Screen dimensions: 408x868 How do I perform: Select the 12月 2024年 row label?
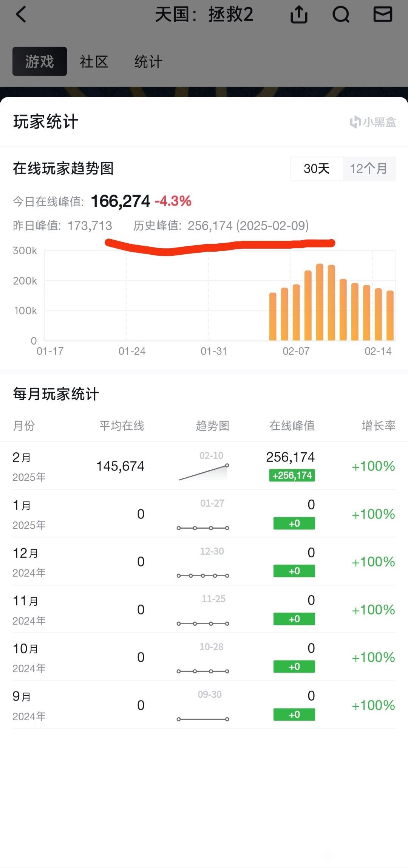pyautogui.click(x=29, y=562)
